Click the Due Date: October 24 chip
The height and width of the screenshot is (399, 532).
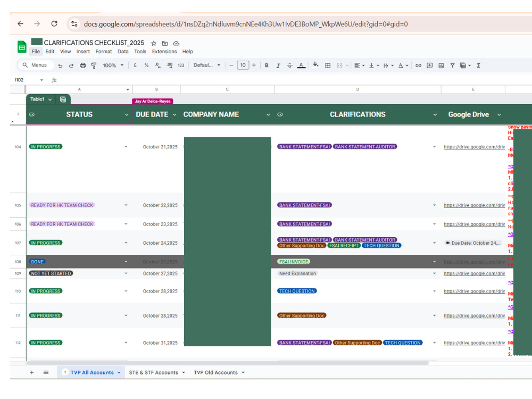coord(472,243)
